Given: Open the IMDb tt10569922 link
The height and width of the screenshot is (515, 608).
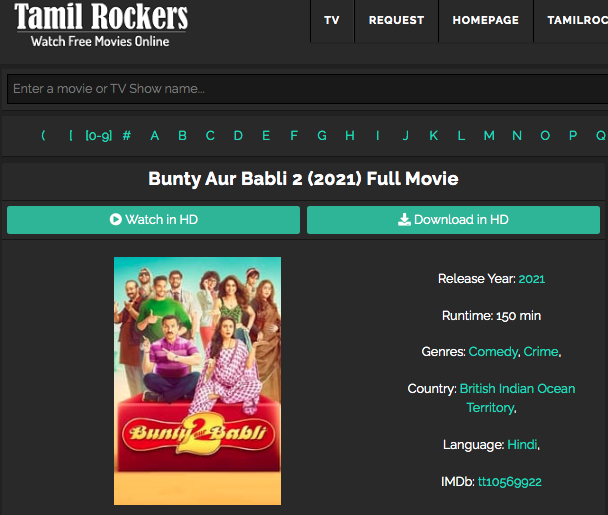Looking at the screenshot, I should tap(510, 482).
